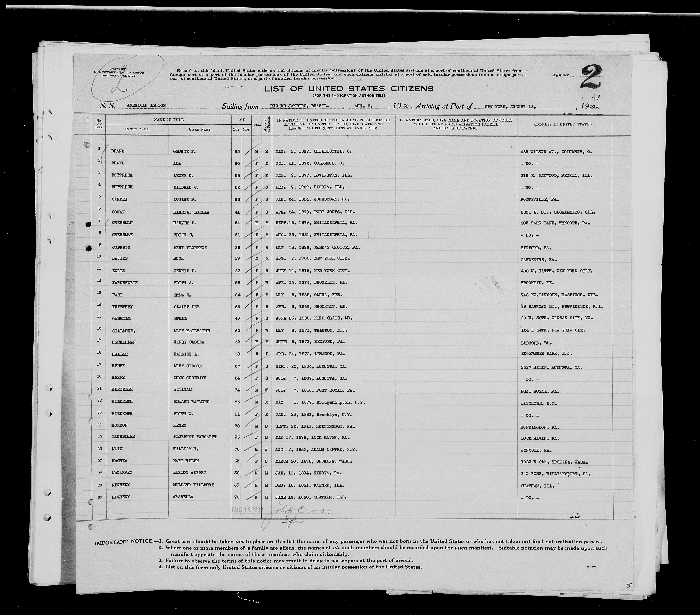Click the given name EMMA C.
This screenshot has width=700, height=615.
[x=182, y=295]
